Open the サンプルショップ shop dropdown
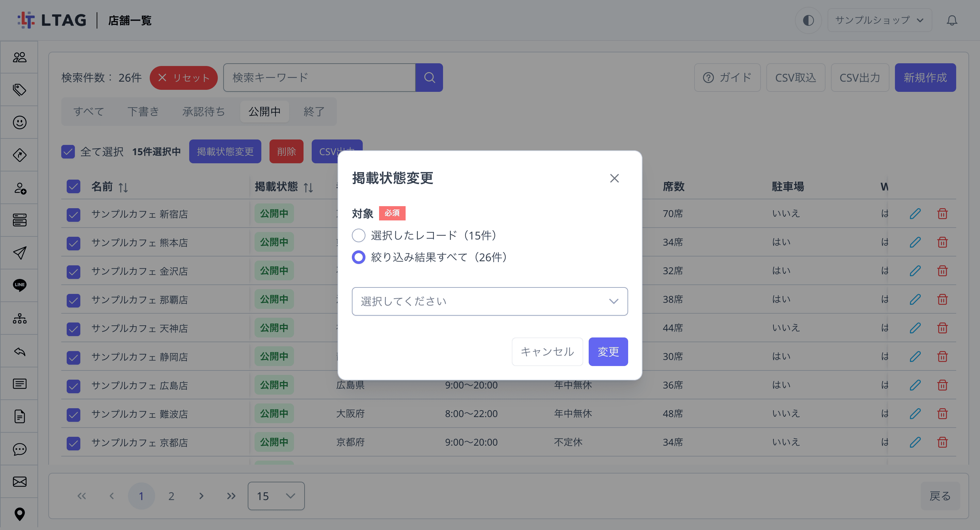This screenshot has width=980, height=530. [x=879, y=20]
